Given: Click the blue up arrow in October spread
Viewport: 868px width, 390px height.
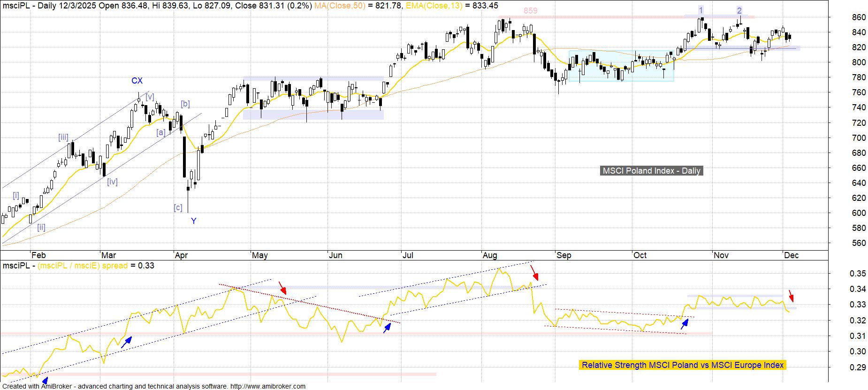Looking at the screenshot, I should click(x=685, y=323).
